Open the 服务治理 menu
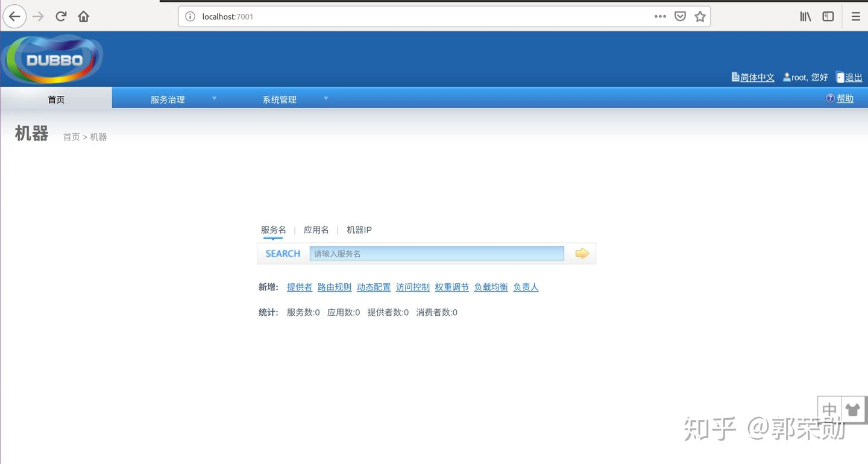 tap(168, 99)
